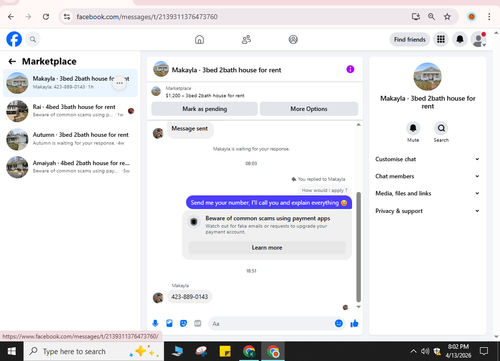
Task: Open account profile avatar menu
Action: click(478, 39)
